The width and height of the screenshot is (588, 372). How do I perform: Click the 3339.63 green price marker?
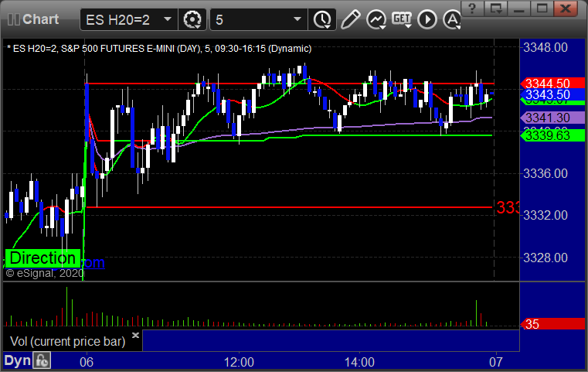click(552, 135)
